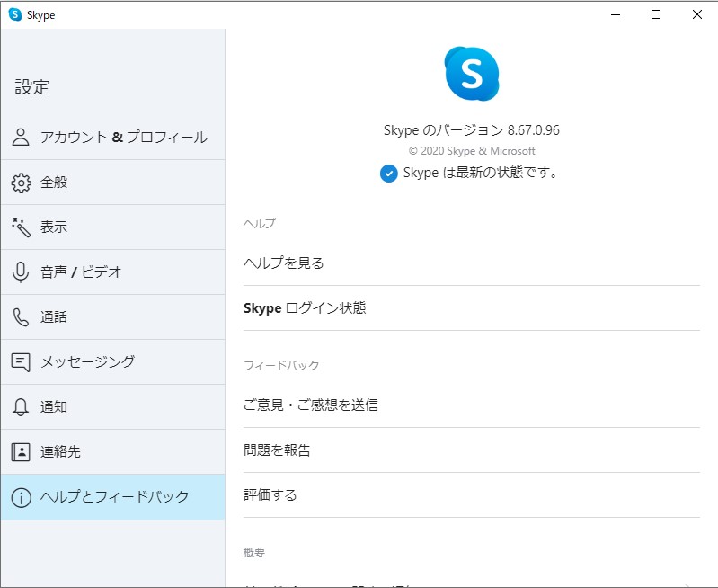Click the magic wand icon for 表示
Image resolution: width=718 pixels, height=588 pixels.
coord(21,227)
